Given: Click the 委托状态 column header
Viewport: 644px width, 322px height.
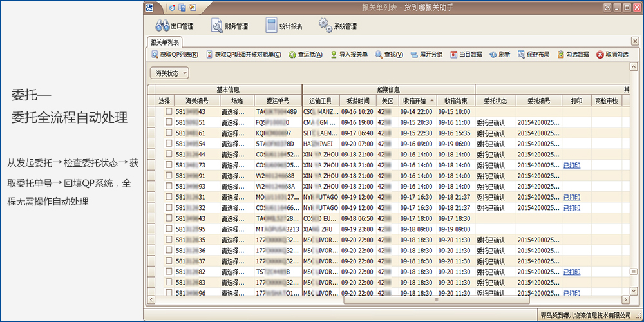Looking at the screenshot, I should point(495,100).
